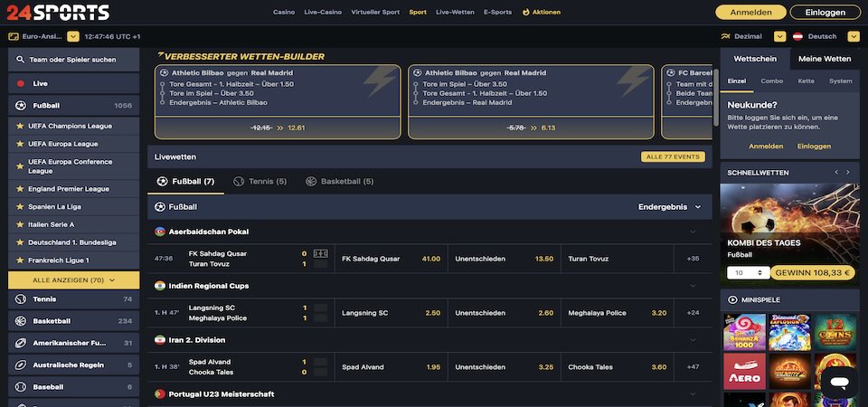
Task: Open the Casino menu item
Action: pos(284,12)
